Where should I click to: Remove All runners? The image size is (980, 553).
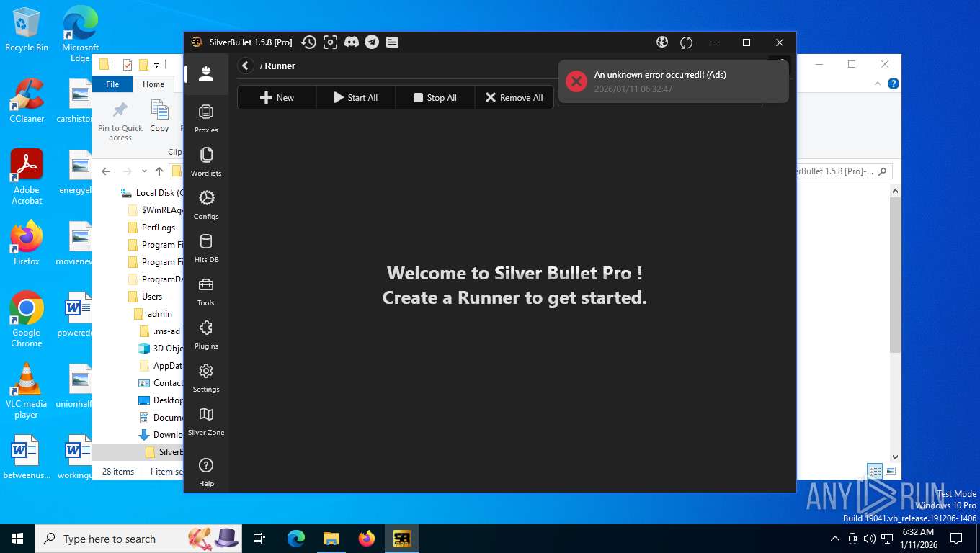coord(514,97)
